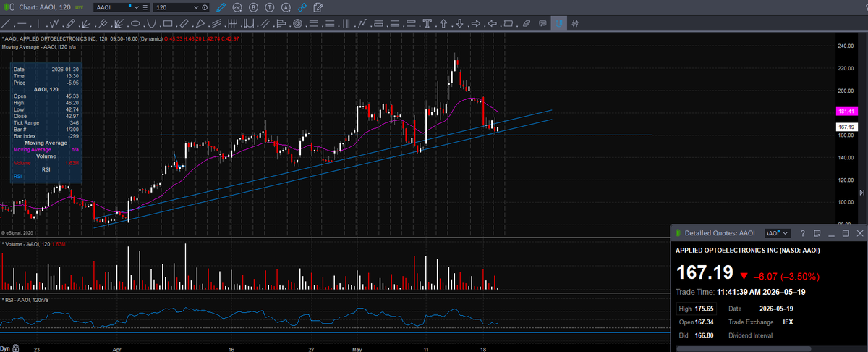Click the Bid 166.80 value

[704, 335]
